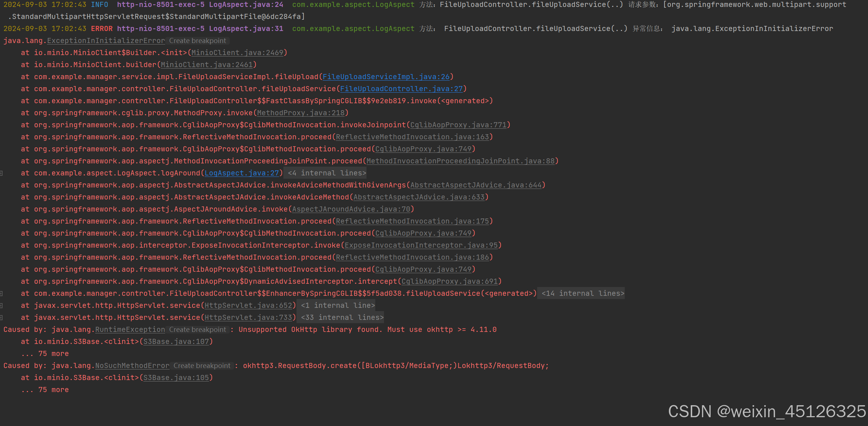The height and width of the screenshot is (426, 868).
Task: Open the LogAspect.java:27 source link
Action: (241, 173)
